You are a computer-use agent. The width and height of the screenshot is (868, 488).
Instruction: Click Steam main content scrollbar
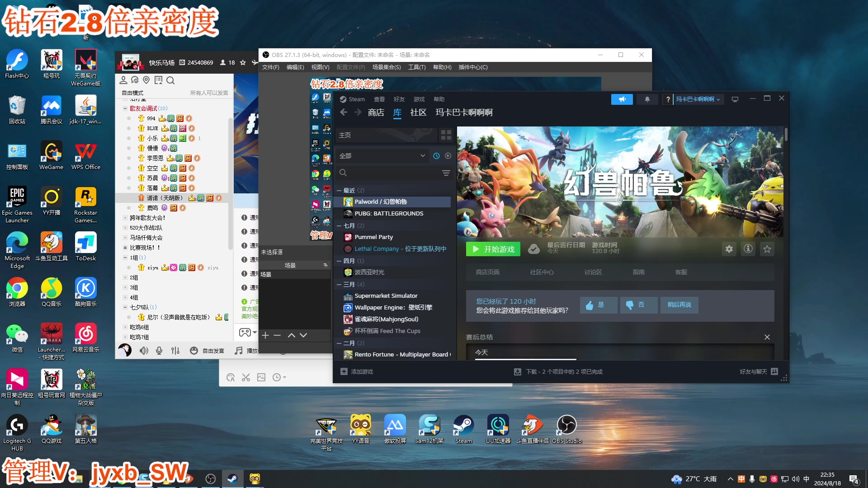786,134
